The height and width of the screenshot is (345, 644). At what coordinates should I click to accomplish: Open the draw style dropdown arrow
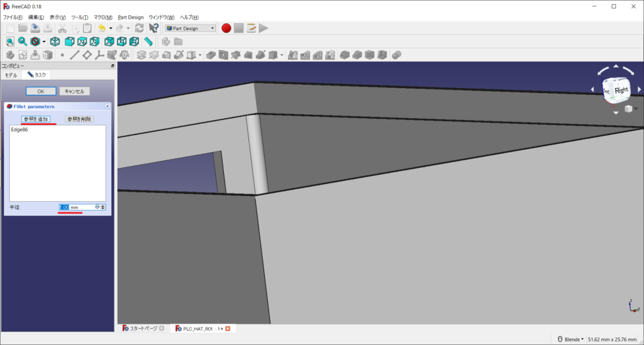coord(43,41)
